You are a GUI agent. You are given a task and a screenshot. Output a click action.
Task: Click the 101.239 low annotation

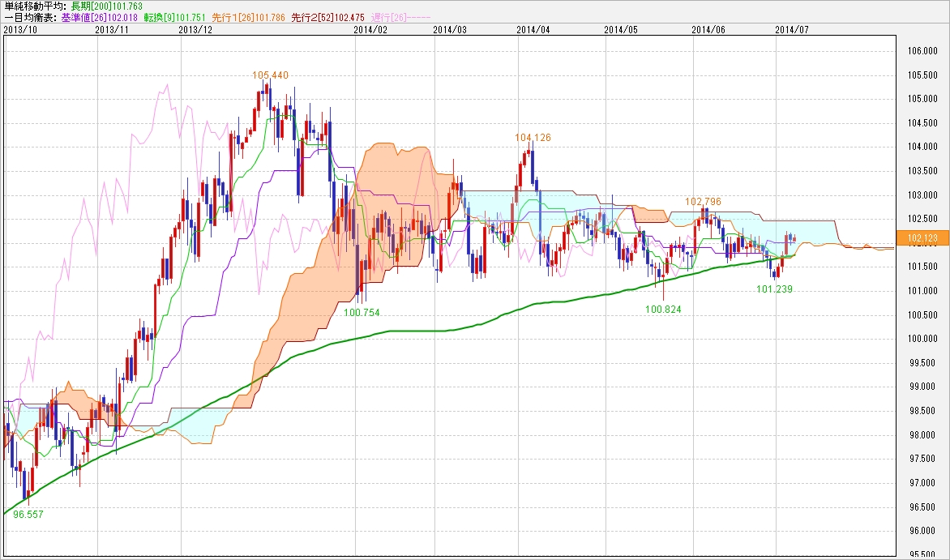click(x=774, y=289)
